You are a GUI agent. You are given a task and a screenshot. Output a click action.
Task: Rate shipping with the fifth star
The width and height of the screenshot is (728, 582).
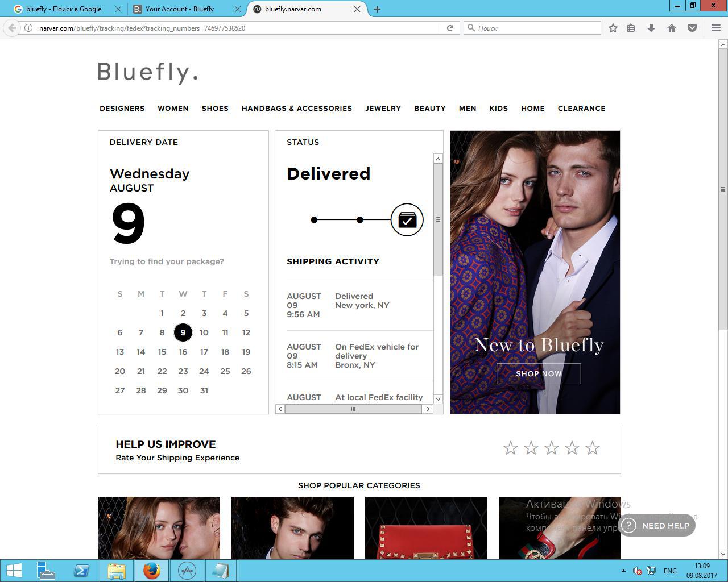[593, 448]
